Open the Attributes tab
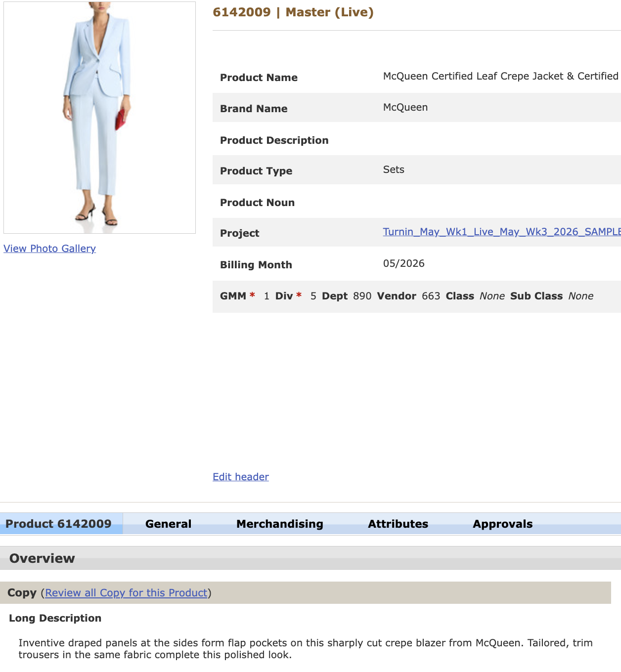Image resolution: width=621 pixels, height=672 pixels. coord(398,524)
